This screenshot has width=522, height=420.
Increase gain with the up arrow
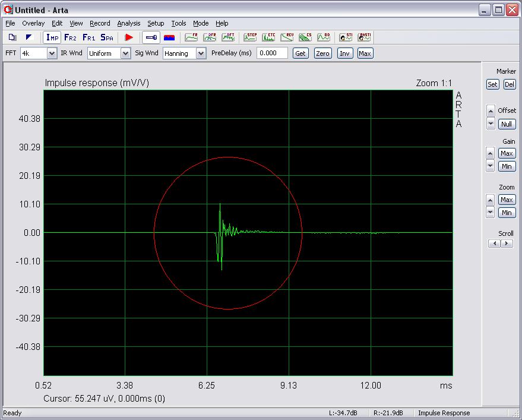490,153
